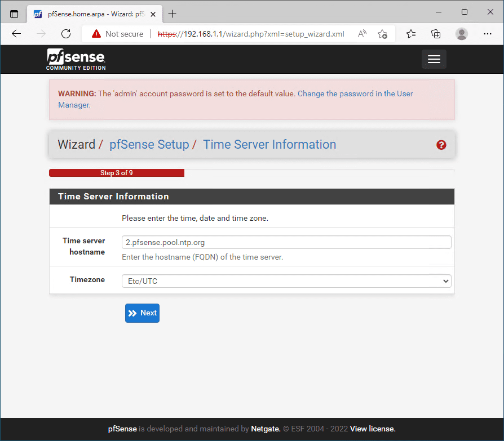Screen dimensions: 504x441
Task: Click the Time server hostname field
Action: click(286, 242)
